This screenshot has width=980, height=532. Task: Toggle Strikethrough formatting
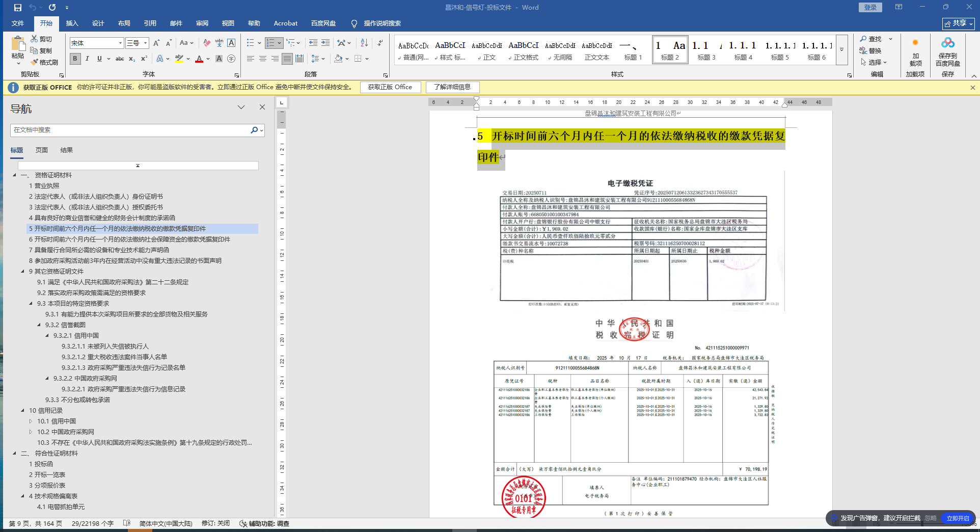pos(120,59)
